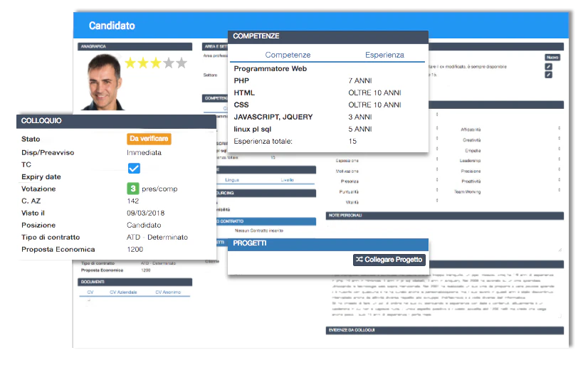Screen dimensions: 588x365
Task: Open the Empatia score selector
Action: (x=559, y=149)
